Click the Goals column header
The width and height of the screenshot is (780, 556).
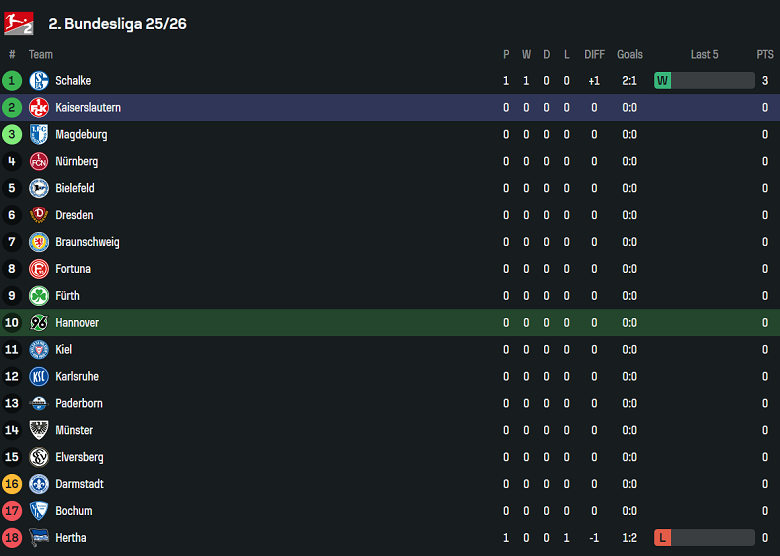630,54
